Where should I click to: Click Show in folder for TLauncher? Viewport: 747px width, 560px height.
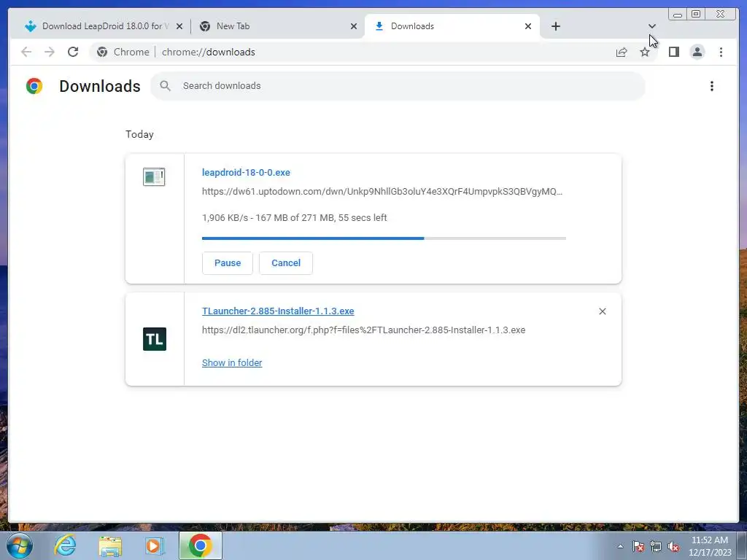point(232,363)
